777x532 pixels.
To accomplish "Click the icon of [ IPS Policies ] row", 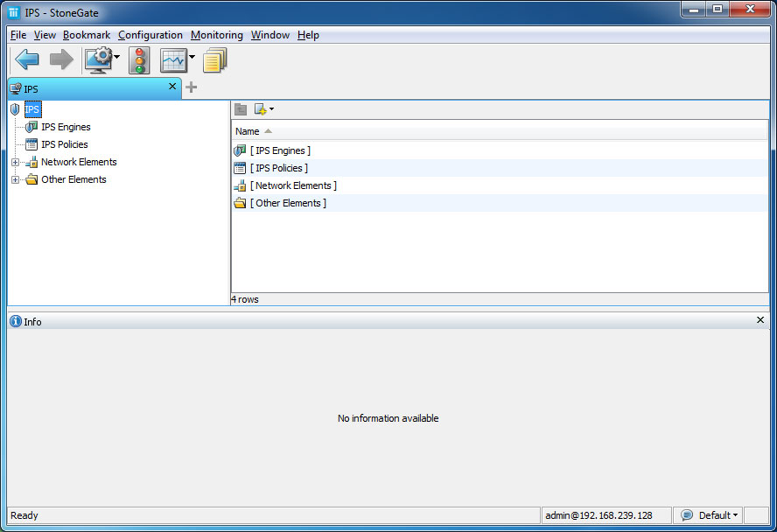I will pos(240,168).
